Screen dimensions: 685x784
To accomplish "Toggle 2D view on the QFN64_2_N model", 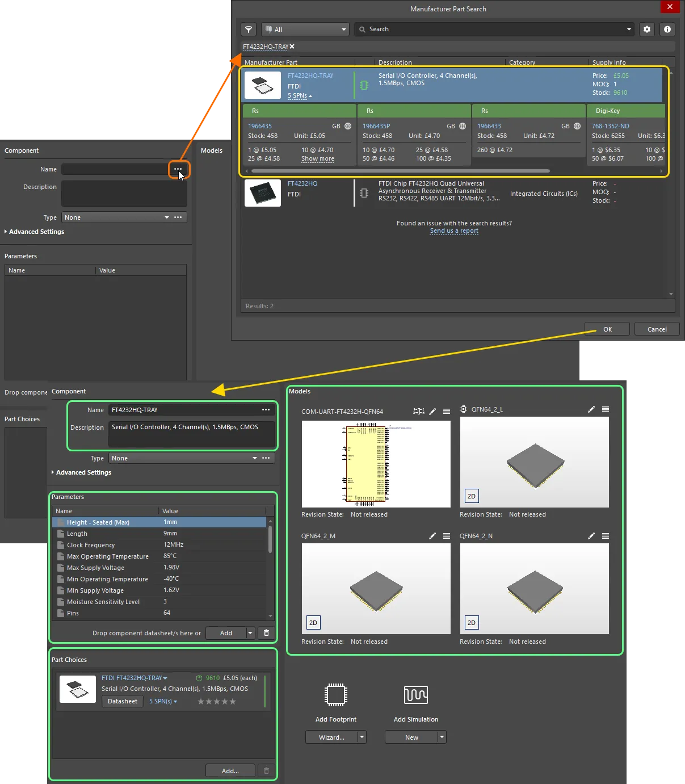I will (472, 622).
